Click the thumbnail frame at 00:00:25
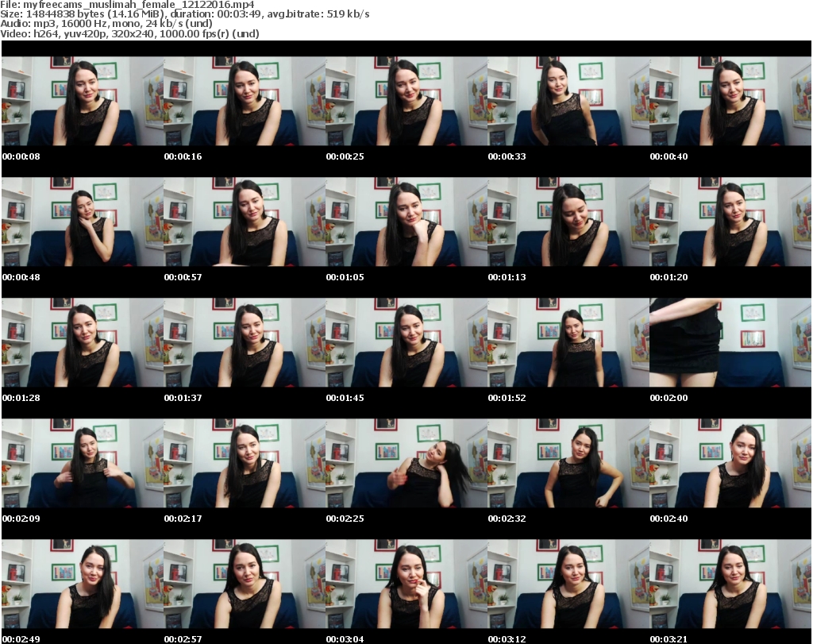Image resolution: width=813 pixels, height=644 pixels. click(x=406, y=101)
